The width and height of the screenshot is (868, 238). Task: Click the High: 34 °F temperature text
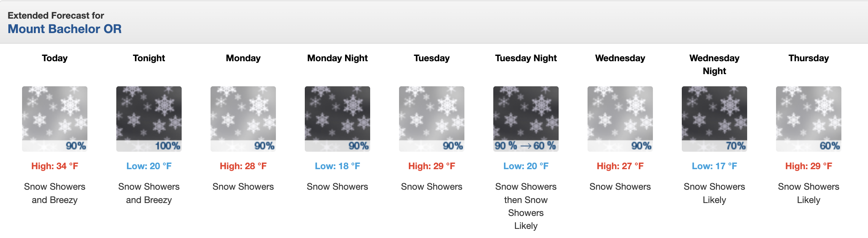coord(55,166)
